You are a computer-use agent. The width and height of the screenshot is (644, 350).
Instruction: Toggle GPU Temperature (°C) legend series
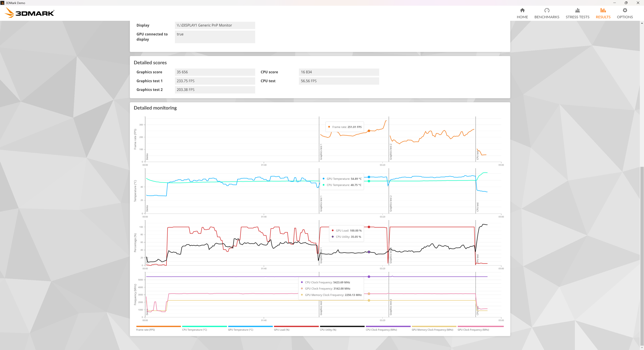click(x=241, y=330)
